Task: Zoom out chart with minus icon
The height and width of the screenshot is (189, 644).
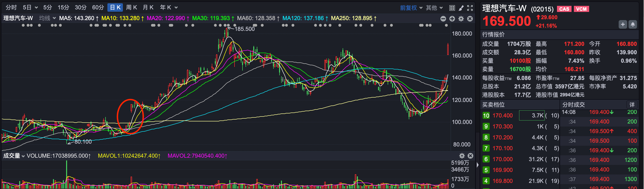Action: pyautogui.click(x=443, y=19)
